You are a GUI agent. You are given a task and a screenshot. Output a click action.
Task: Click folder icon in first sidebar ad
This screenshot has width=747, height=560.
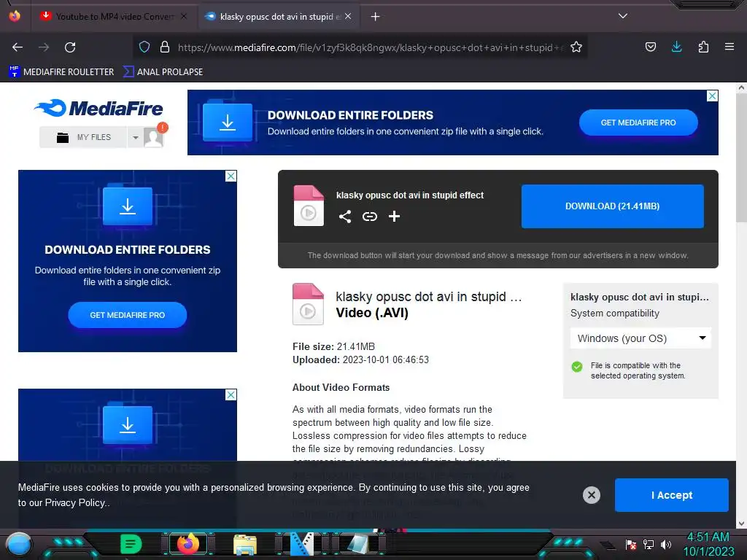pos(128,206)
